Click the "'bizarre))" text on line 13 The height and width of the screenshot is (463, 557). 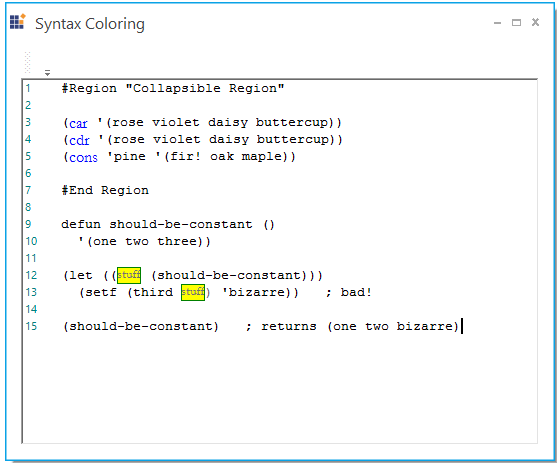click(260, 292)
